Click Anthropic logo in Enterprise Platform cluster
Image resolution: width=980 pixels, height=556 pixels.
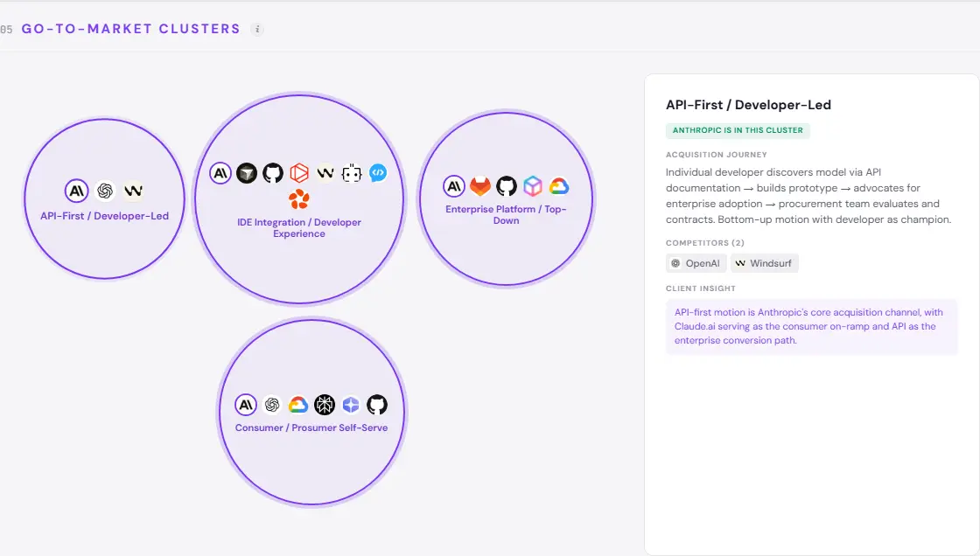pyautogui.click(x=454, y=186)
